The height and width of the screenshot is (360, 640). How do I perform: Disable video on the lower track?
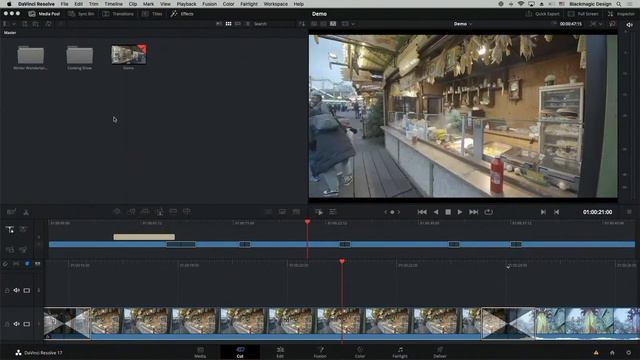tap(27, 324)
